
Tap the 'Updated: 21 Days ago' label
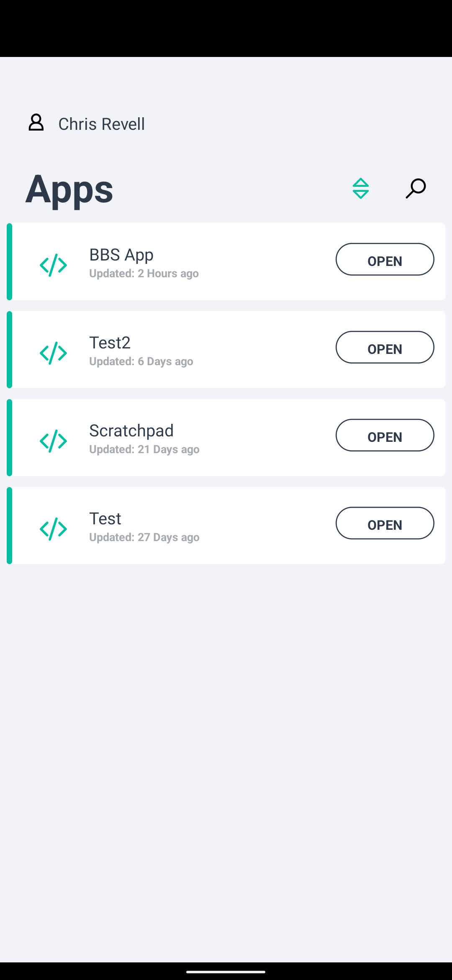click(144, 449)
